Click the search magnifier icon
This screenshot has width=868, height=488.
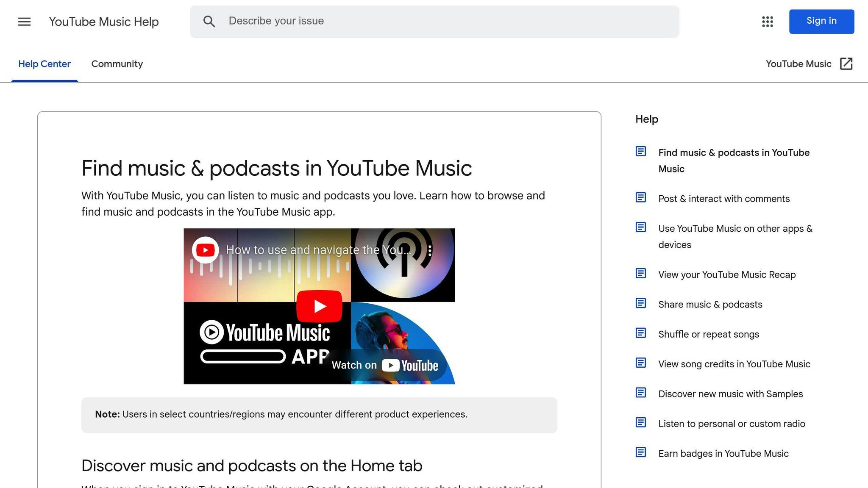click(209, 22)
